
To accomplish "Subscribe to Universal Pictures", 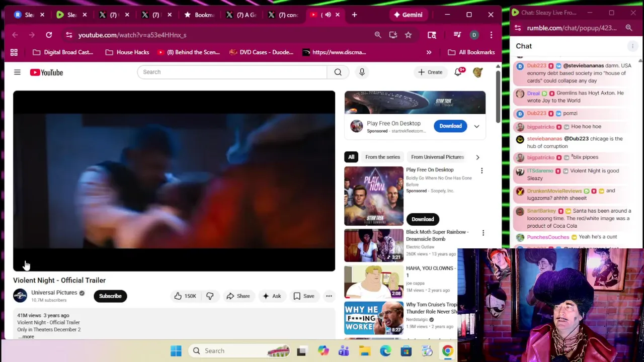I will click(x=110, y=296).
